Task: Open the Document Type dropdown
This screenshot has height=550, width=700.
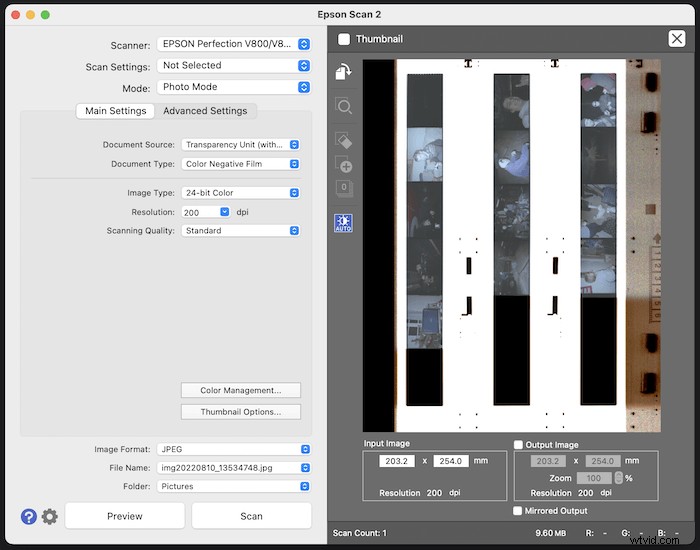Action: 240,164
